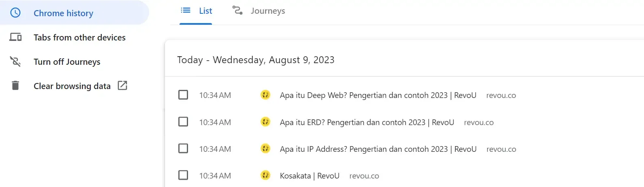Select the checkbox for the ERD entry

coord(183,122)
